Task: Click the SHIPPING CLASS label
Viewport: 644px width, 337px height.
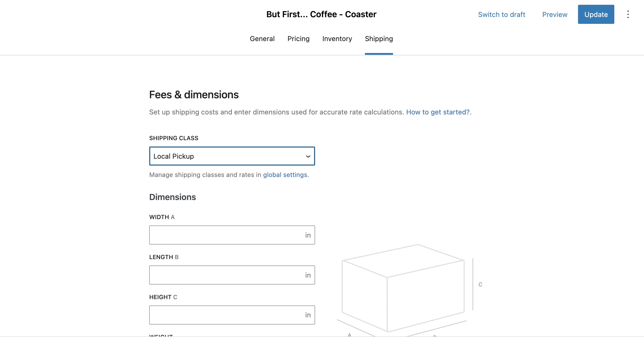Action: click(174, 138)
